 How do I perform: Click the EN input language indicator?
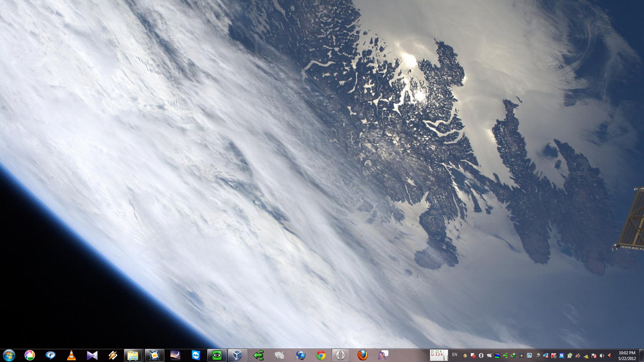tap(455, 355)
